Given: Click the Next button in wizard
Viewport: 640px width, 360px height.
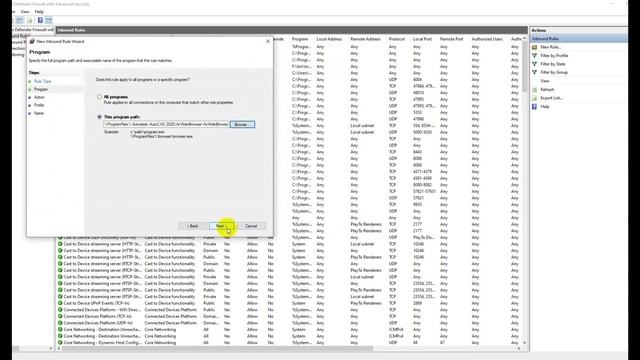Looking at the screenshot, I should 221,226.
